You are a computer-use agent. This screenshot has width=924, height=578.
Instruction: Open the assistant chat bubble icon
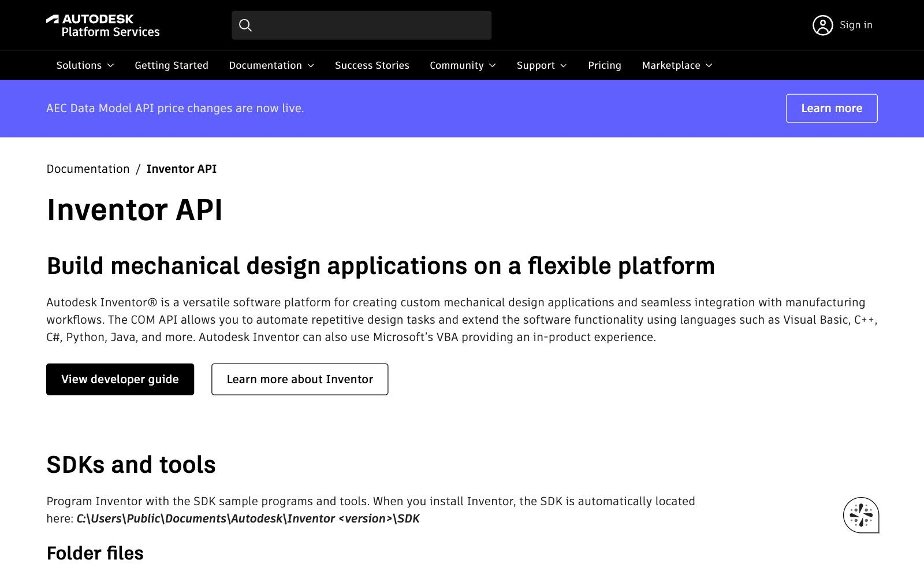(x=861, y=515)
